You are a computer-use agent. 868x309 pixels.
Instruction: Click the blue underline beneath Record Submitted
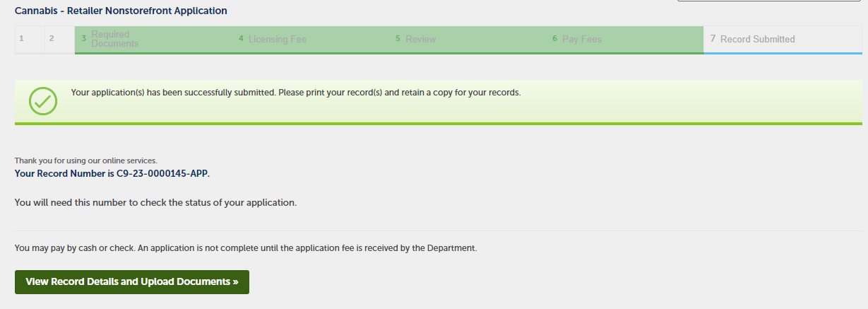pos(783,53)
